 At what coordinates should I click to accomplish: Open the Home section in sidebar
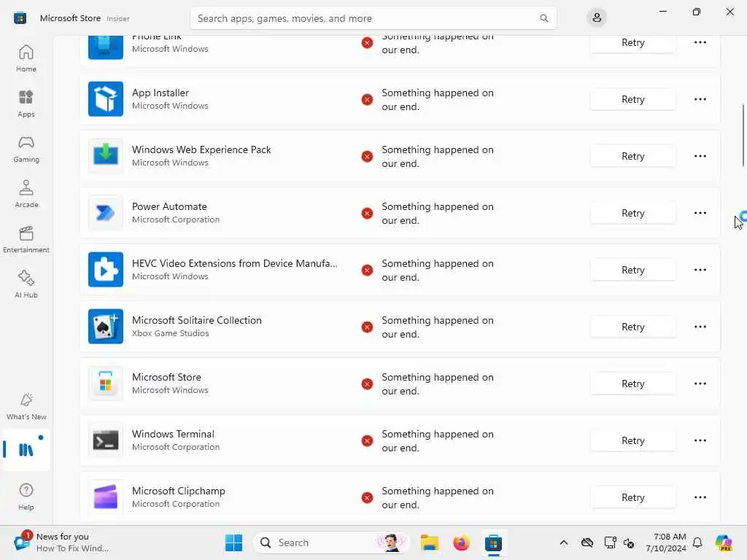[26, 58]
